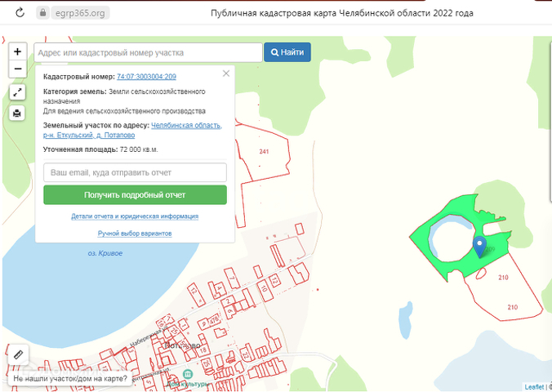Click the Дом культуры museum icon
The width and height of the screenshot is (552, 392).
(x=187, y=375)
